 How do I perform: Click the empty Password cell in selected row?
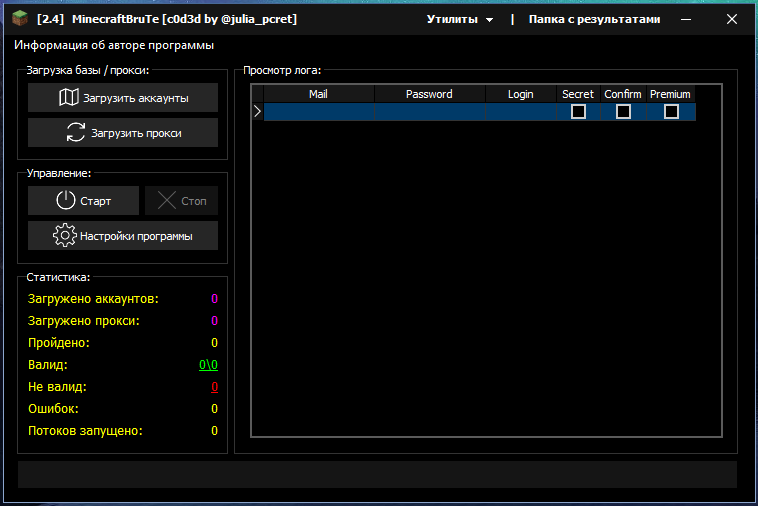pos(429,112)
